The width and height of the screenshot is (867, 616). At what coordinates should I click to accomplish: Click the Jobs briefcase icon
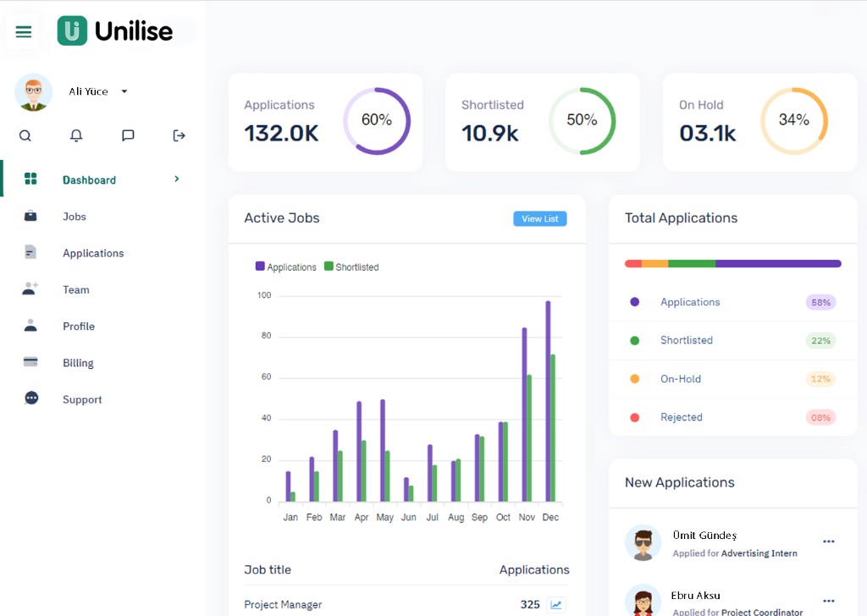point(30,216)
